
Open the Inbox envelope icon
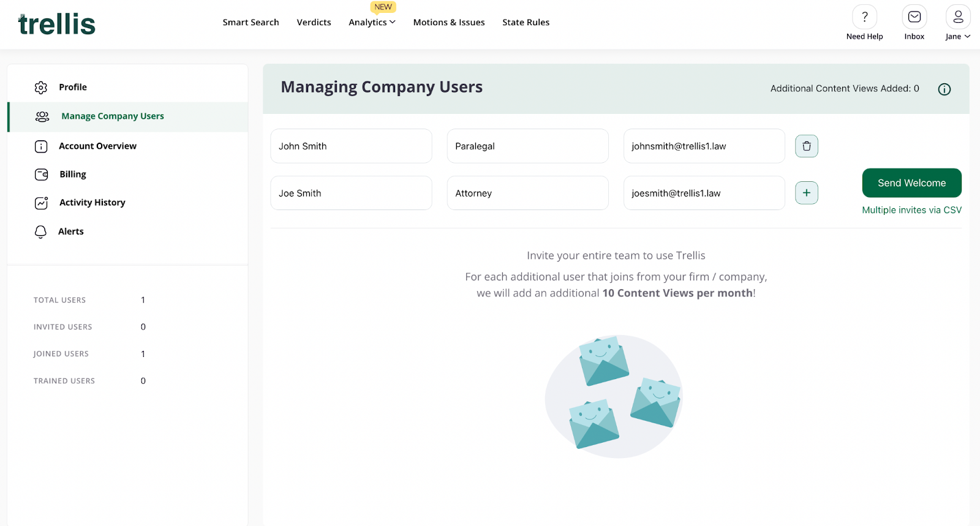pos(914,17)
